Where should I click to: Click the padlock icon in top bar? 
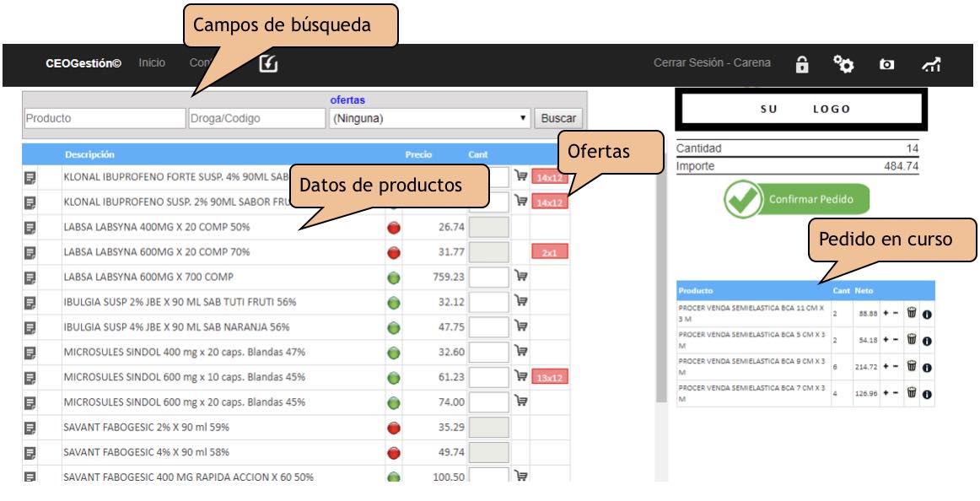[x=802, y=64]
